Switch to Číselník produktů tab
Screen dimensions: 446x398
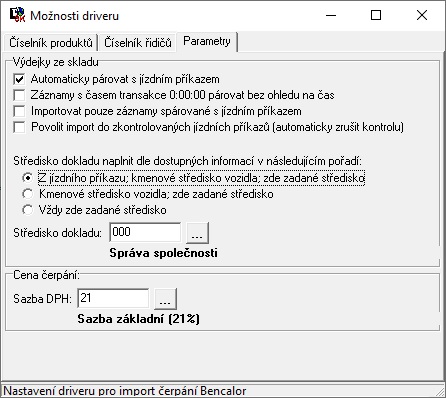(51, 43)
